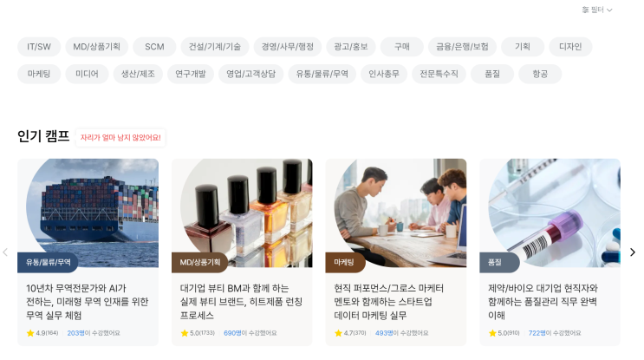Filter by 디자인 category

(570, 47)
